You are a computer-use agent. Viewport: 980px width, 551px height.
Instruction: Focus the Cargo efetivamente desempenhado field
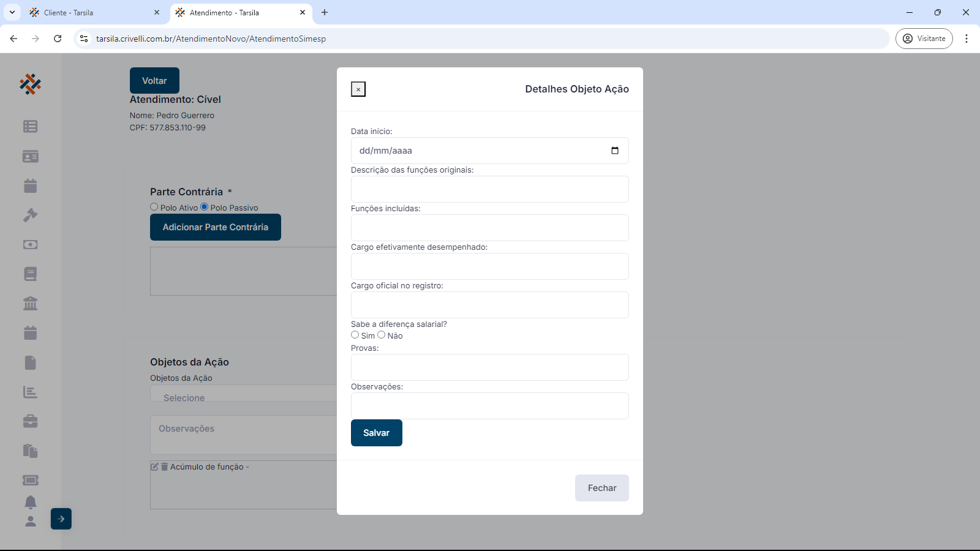click(x=489, y=266)
